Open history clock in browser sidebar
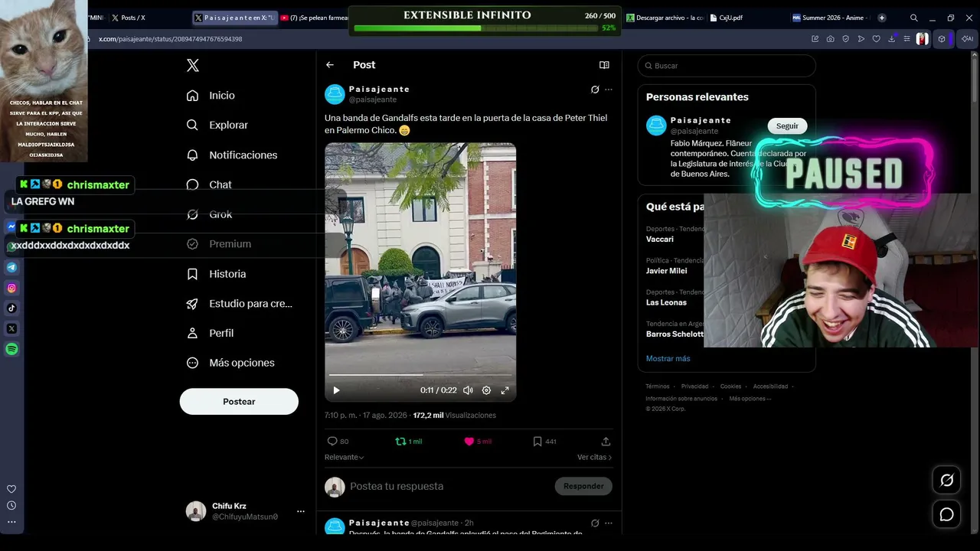This screenshot has height=551, width=980. 11,505
